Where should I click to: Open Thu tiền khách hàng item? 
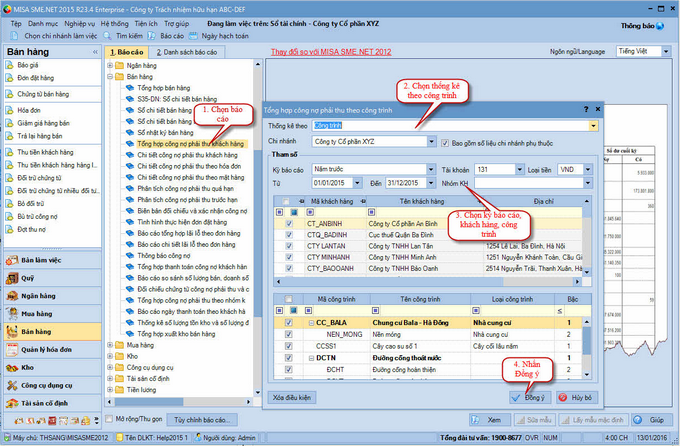click(45, 152)
